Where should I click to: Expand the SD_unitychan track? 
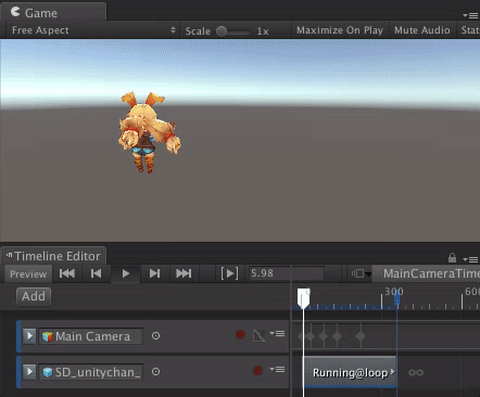pyautogui.click(x=29, y=371)
